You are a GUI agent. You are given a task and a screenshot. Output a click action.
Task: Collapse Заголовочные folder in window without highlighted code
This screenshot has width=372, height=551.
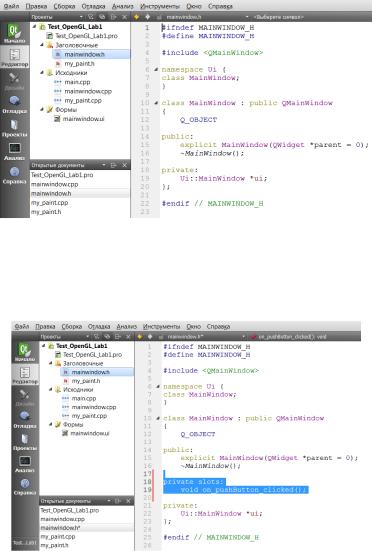point(42,45)
